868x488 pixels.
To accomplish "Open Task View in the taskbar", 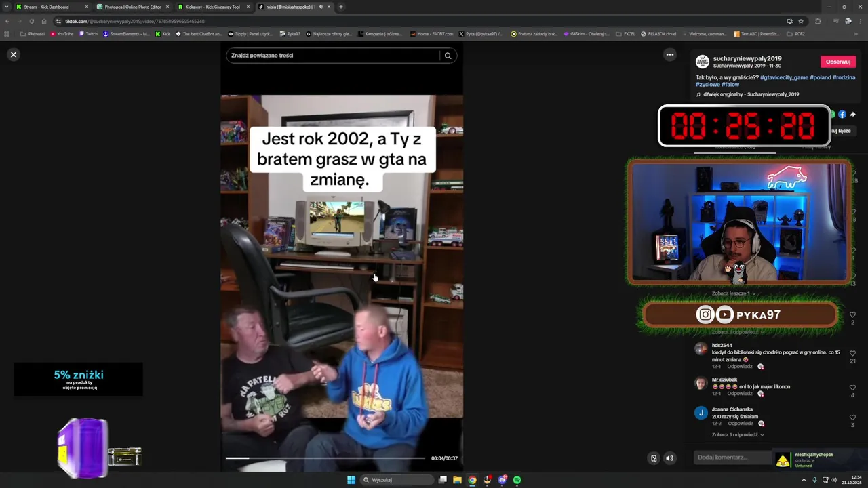I will (442, 480).
